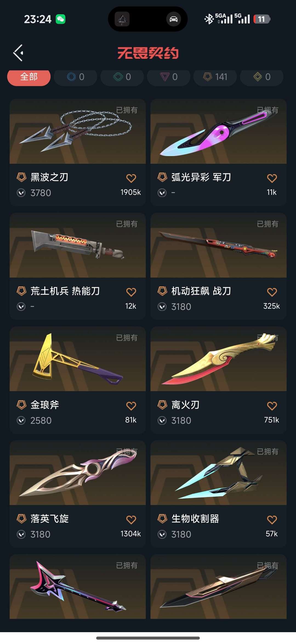Viewport: 296px width, 644px height.
Task: Select the 全部 filter tab
Action: 29,77
